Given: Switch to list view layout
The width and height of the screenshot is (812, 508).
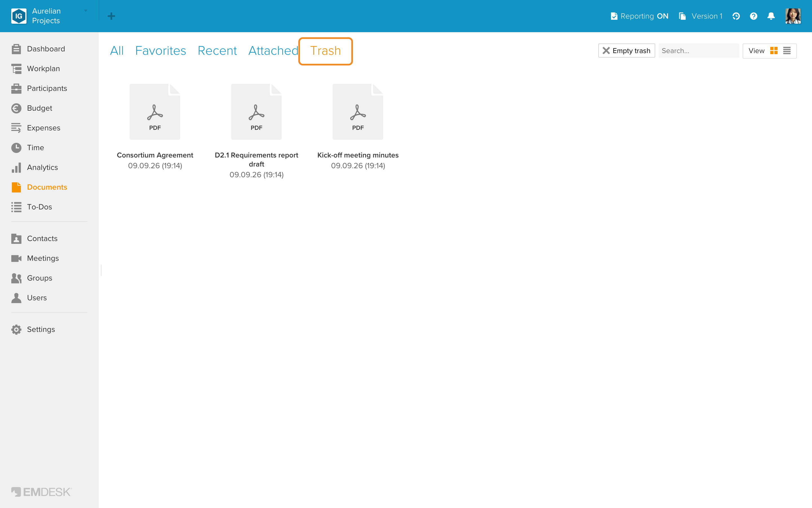Looking at the screenshot, I should 787,51.
